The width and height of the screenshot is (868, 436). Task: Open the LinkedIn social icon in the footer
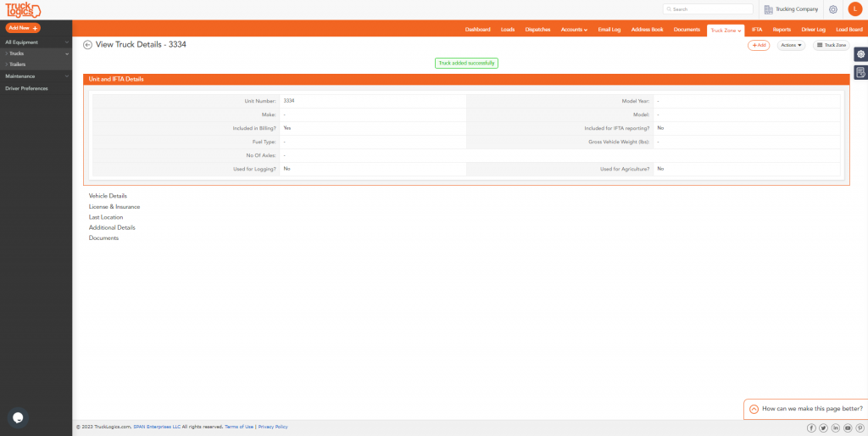click(835, 428)
